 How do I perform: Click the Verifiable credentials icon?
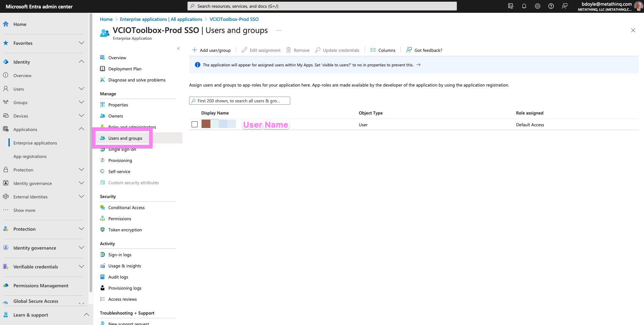tap(6, 266)
